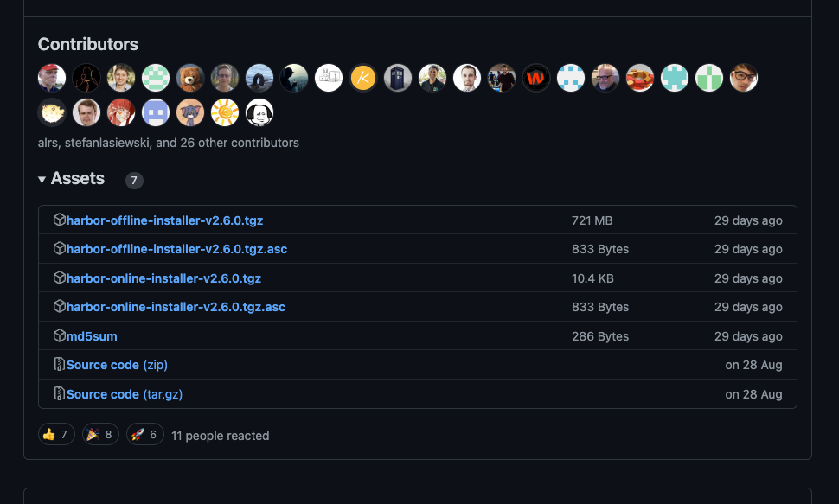Image resolution: width=839 pixels, height=504 pixels.
Task: Click the contributors summary text naming alrs
Action: (x=169, y=143)
